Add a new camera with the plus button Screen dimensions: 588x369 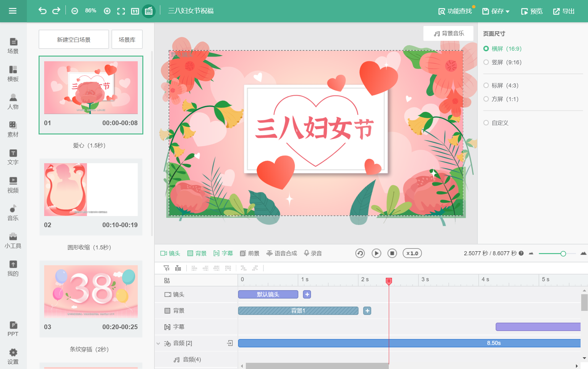point(307,294)
